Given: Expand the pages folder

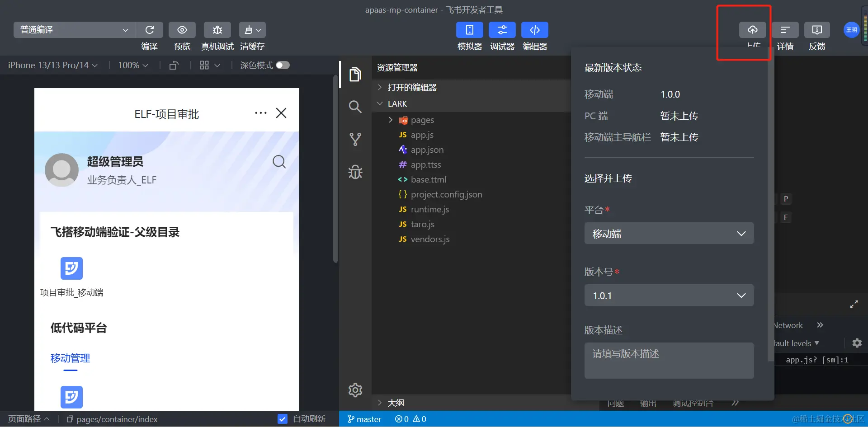Looking at the screenshot, I should click(x=471, y=120).
